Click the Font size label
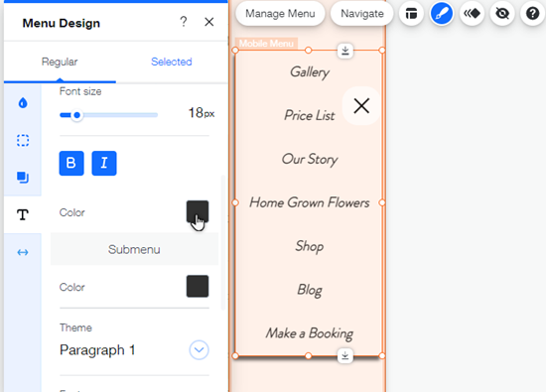 pyautogui.click(x=80, y=91)
